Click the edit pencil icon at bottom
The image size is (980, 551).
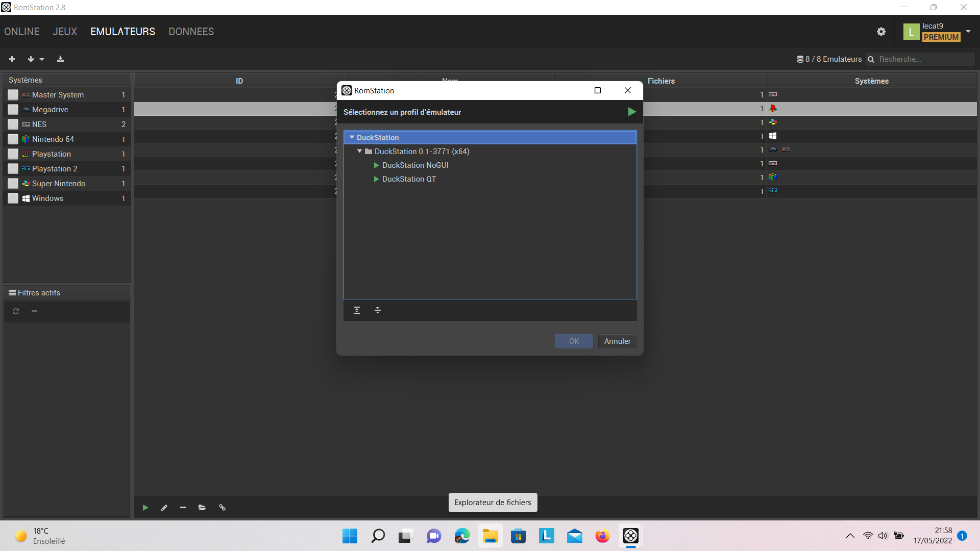164,508
